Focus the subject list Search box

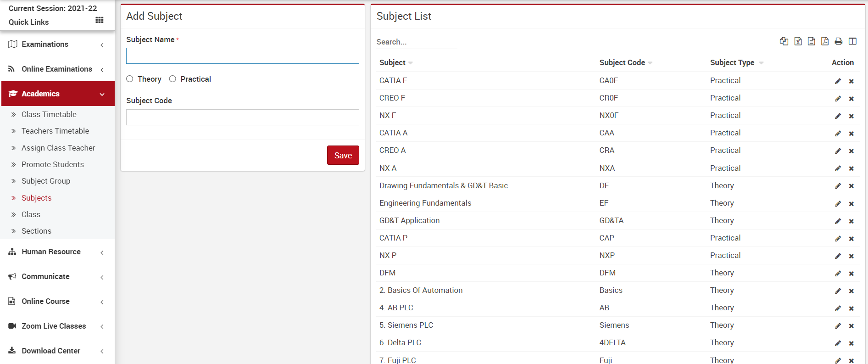tap(416, 42)
